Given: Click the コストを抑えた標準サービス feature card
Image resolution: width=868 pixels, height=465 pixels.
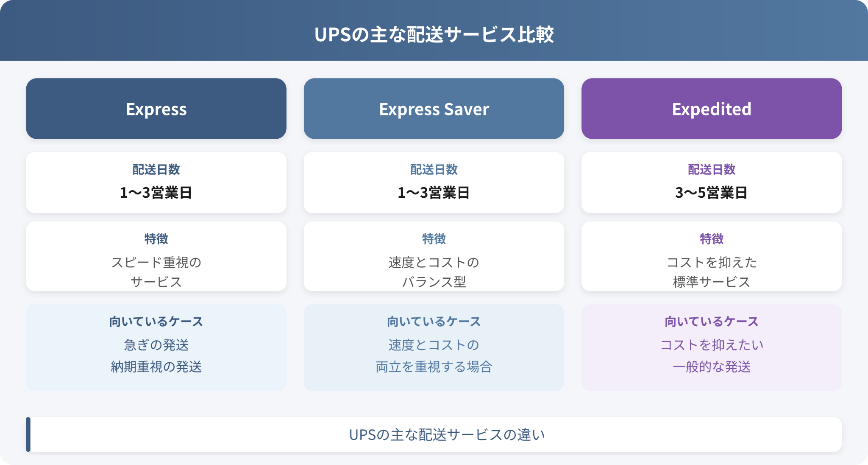Looking at the screenshot, I should (x=711, y=256).
